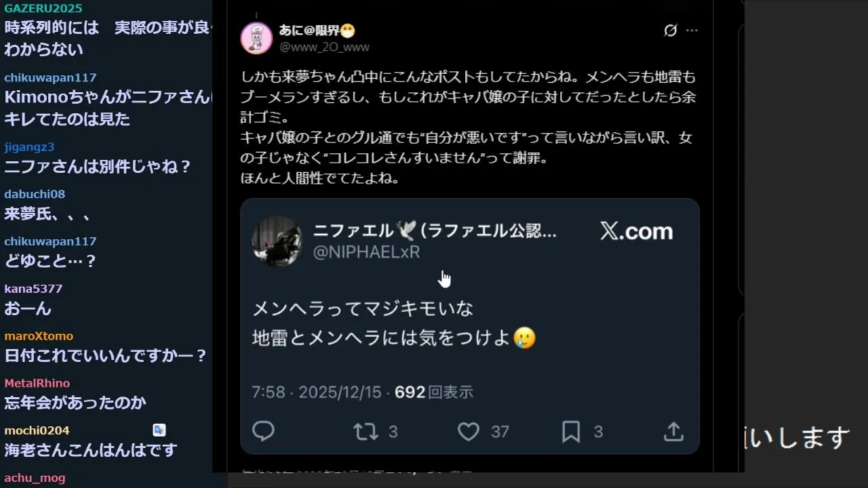Image resolution: width=868 pixels, height=488 pixels.
Task: Repost the quoted ニファエル post
Action: 366,431
